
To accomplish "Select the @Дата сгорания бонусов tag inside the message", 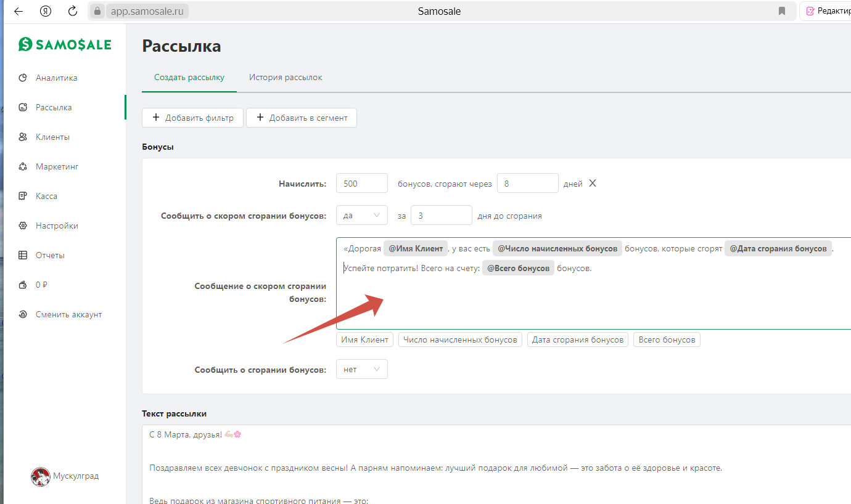I will coord(778,249).
